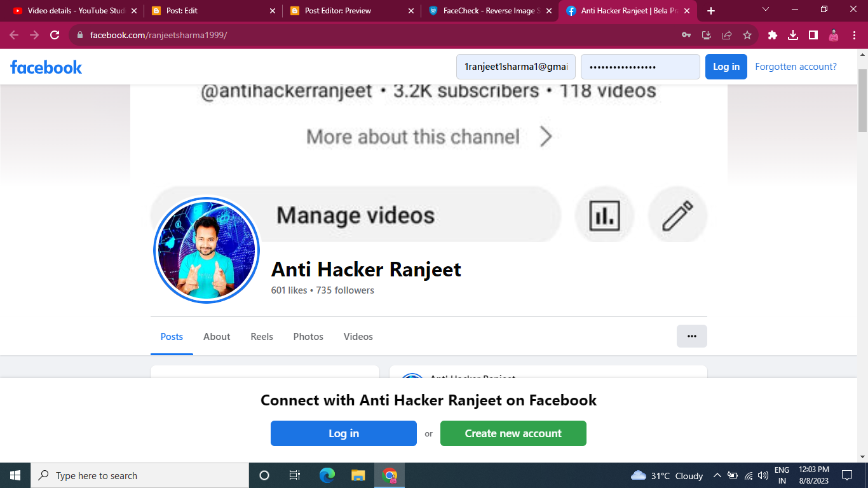
Task: Open File Explorer from taskbar
Action: tap(358, 475)
